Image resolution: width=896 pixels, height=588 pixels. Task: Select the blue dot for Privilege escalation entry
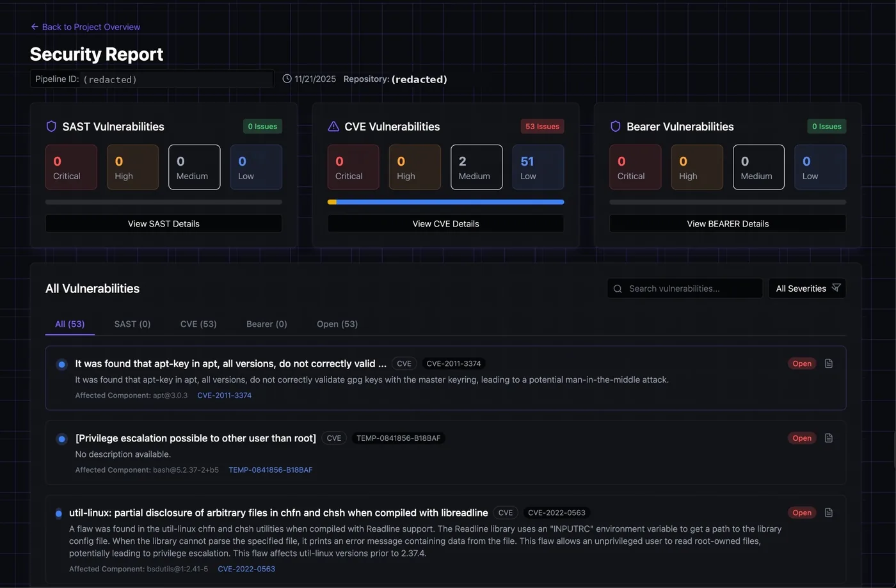tap(61, 439)
